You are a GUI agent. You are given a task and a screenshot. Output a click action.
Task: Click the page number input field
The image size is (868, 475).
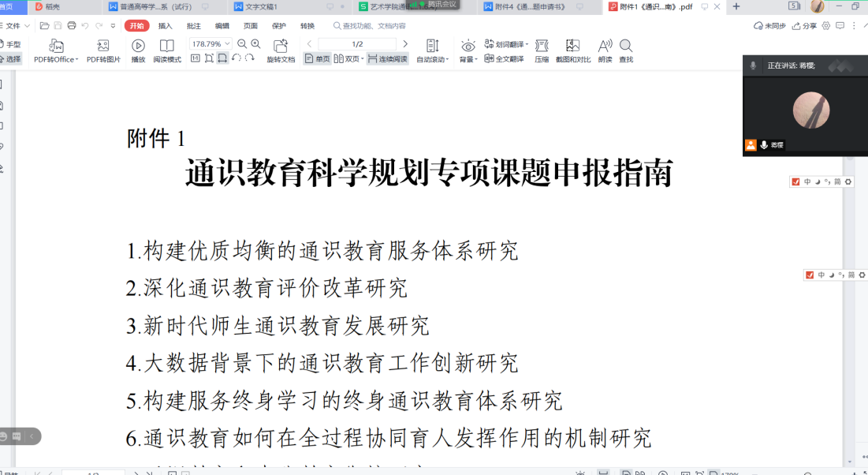356,44
